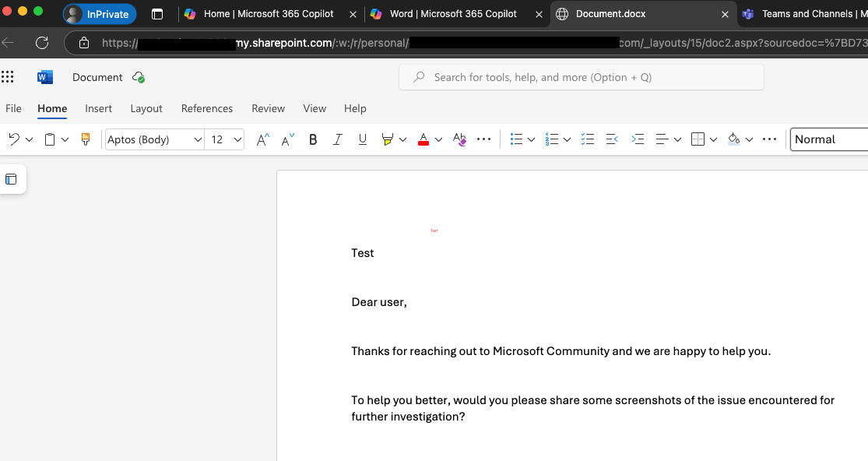This screenshot has height=461, width=868.
Task: Underline the selected text
Action: (x=362, y=139)
